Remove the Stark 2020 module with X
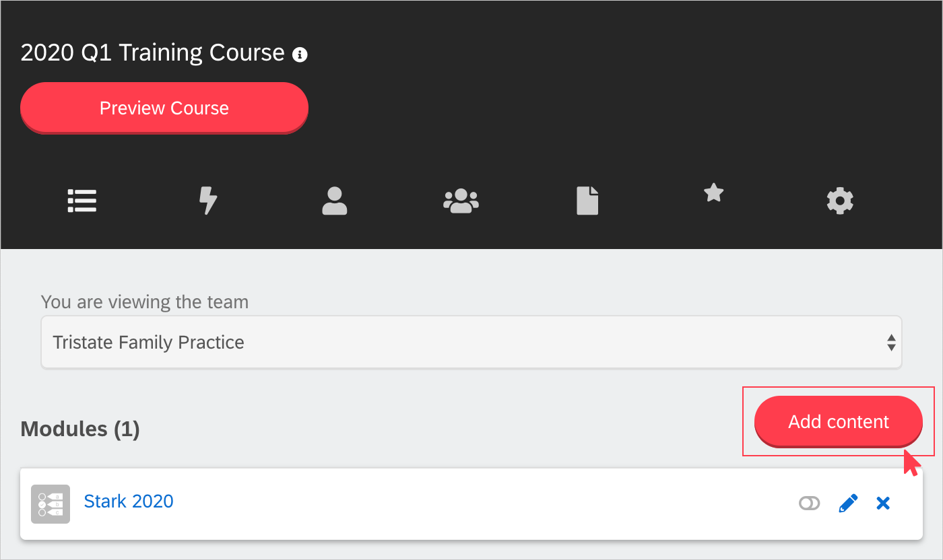943x560 pixels. click(x=883, y=503)
